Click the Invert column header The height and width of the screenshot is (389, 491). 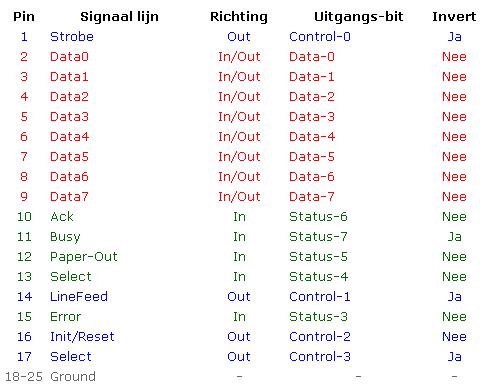[x=454, y=16]
